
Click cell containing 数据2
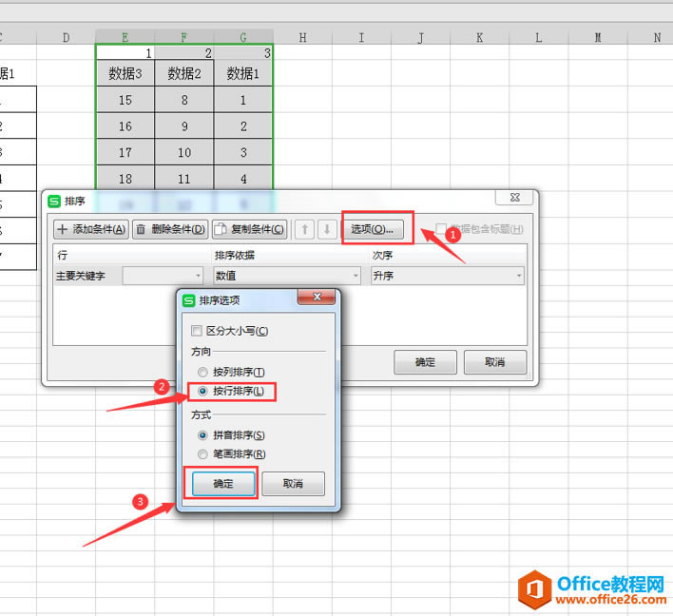(x=184, y=73)
